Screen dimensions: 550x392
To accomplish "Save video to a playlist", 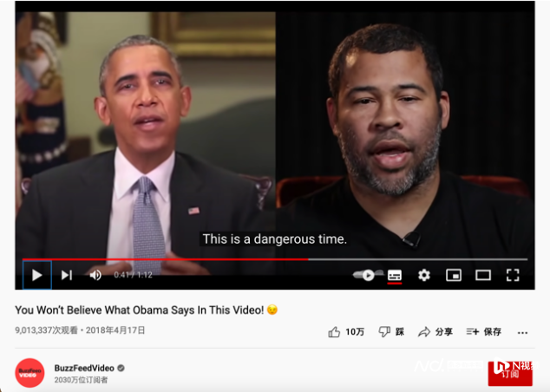I will (483, 331).
